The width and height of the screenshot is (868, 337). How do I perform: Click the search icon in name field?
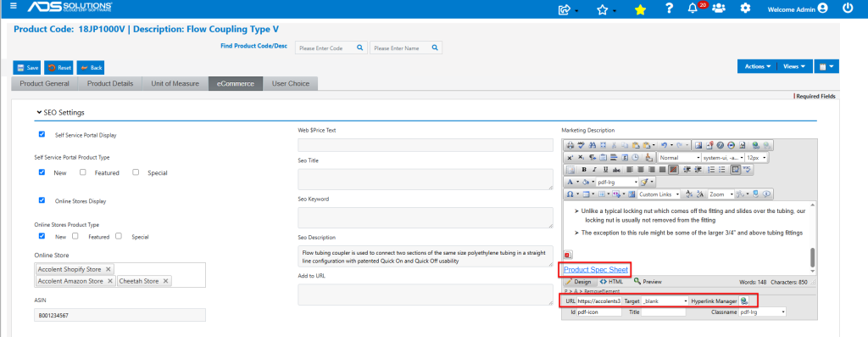435,48
